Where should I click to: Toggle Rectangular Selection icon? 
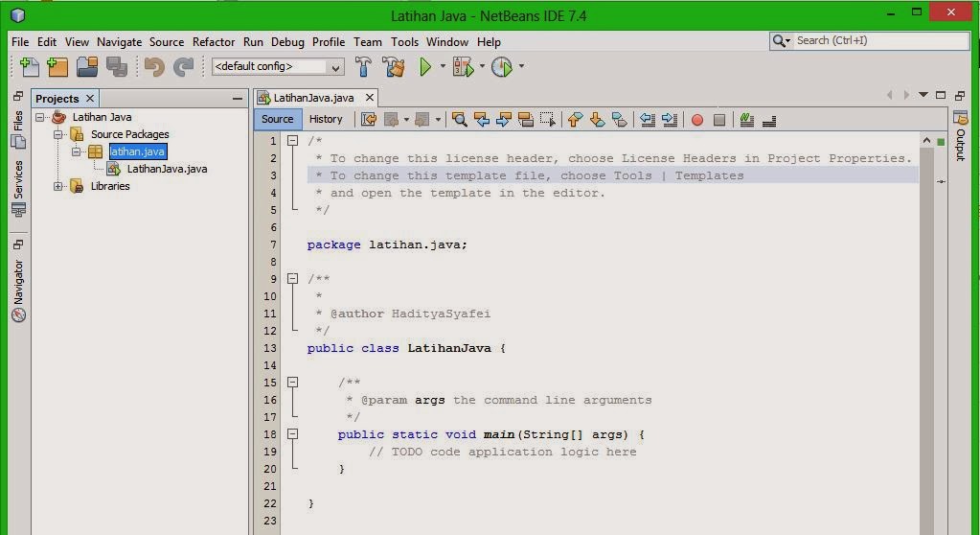point(548,120)
